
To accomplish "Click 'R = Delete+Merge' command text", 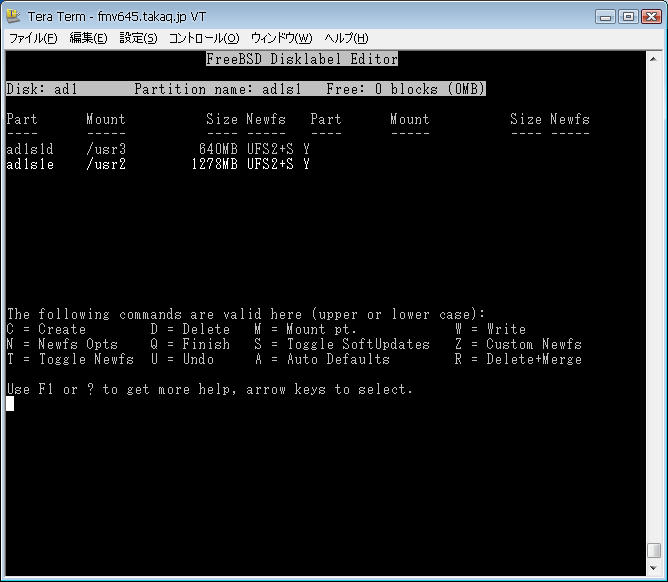I will tap(518, 359).
